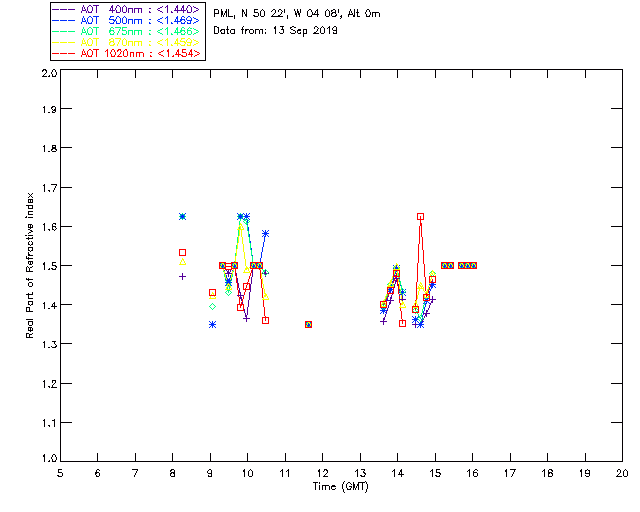This screenshot has width=640, height=512.
Task: Select the blue asterisk near 1.58 at 10.5h
Action: tap(265, 234)
